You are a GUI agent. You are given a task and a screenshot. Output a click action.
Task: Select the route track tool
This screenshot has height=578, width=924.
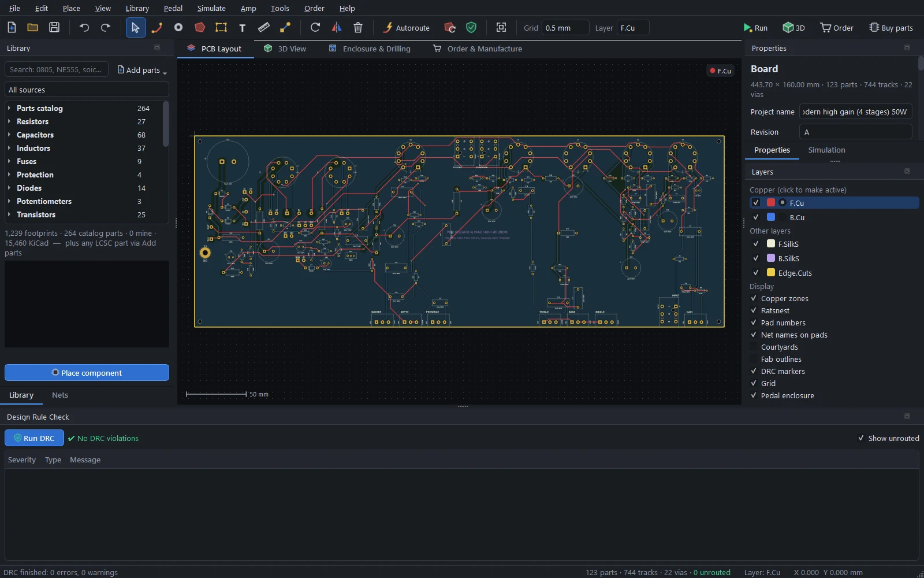[x=157, y=27]
